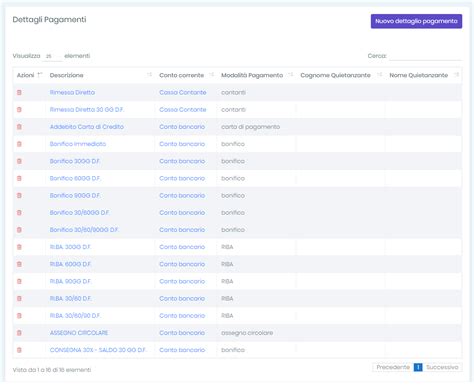Sort by Conto corrente column
474x385 pixels.
[x=211, y=75]
